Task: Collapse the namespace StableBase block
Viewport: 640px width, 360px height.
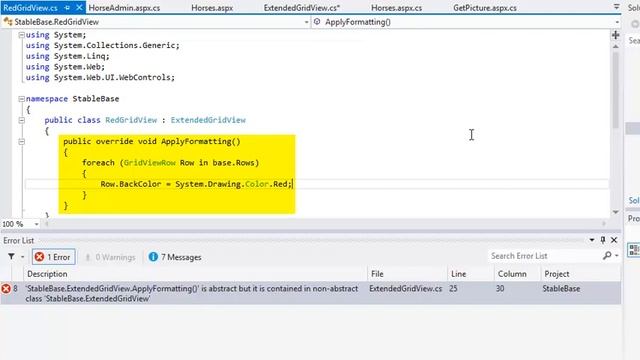Action: 21,99
